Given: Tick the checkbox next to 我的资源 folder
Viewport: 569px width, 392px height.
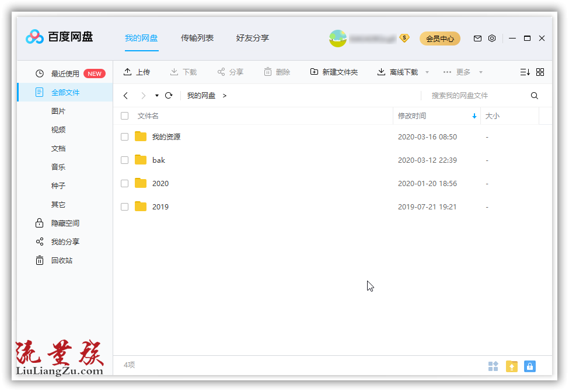Looking at the screenshot, I should 124,136.
